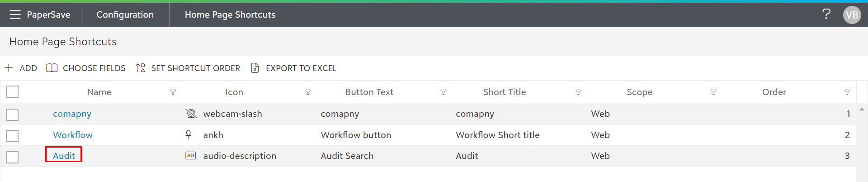The width and height of the screenshot is (868, 182).
Task: Click the help question mark icon
Action: pos(826,14)
